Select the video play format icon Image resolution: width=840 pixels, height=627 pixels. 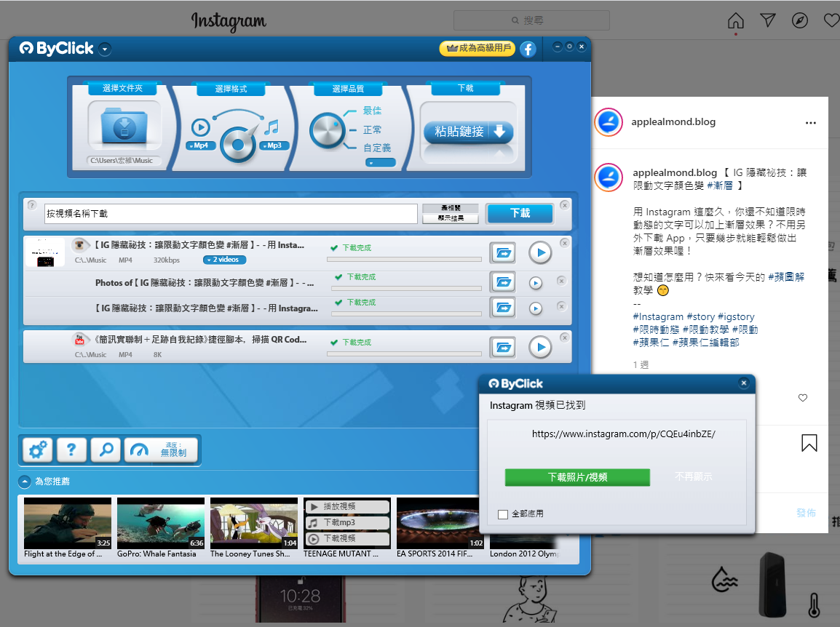click(201, 127)
